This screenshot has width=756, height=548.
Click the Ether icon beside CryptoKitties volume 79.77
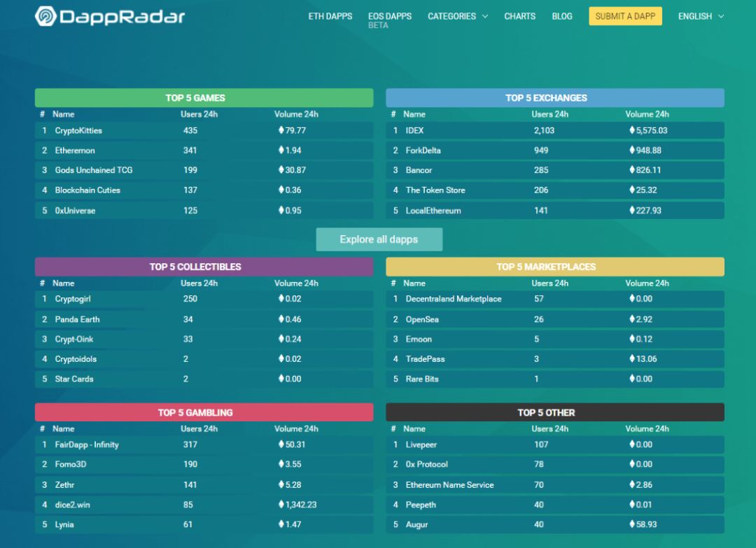pos(281,130)
